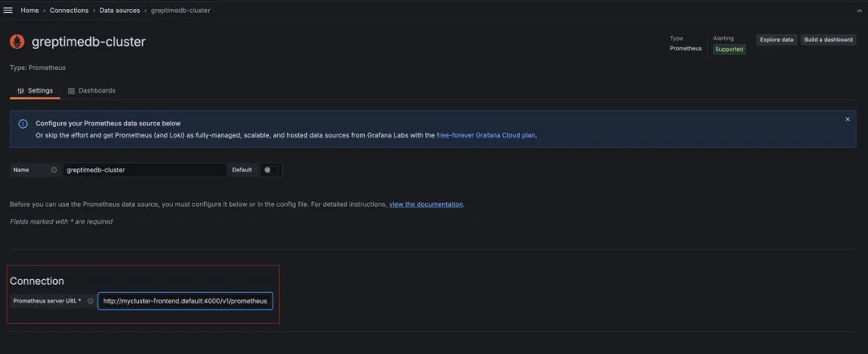The width and height of the screenshot is (868, 354).
Task: Switch to the Settings tab
Action: pyautogui.click(x=35, y=91)
